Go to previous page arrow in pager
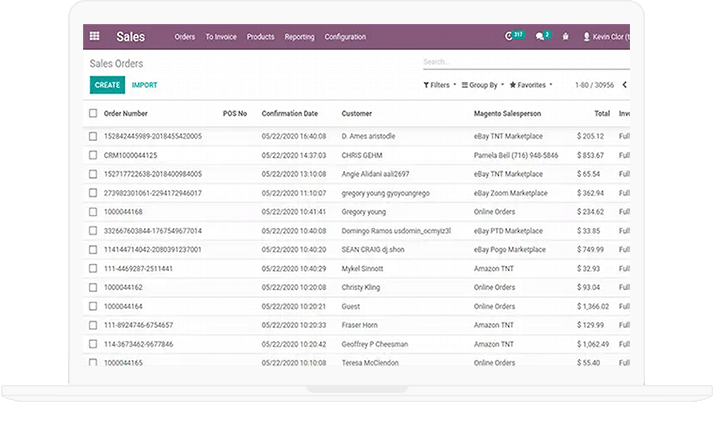Viewport: 715px width, 430px height. [624, 86]
